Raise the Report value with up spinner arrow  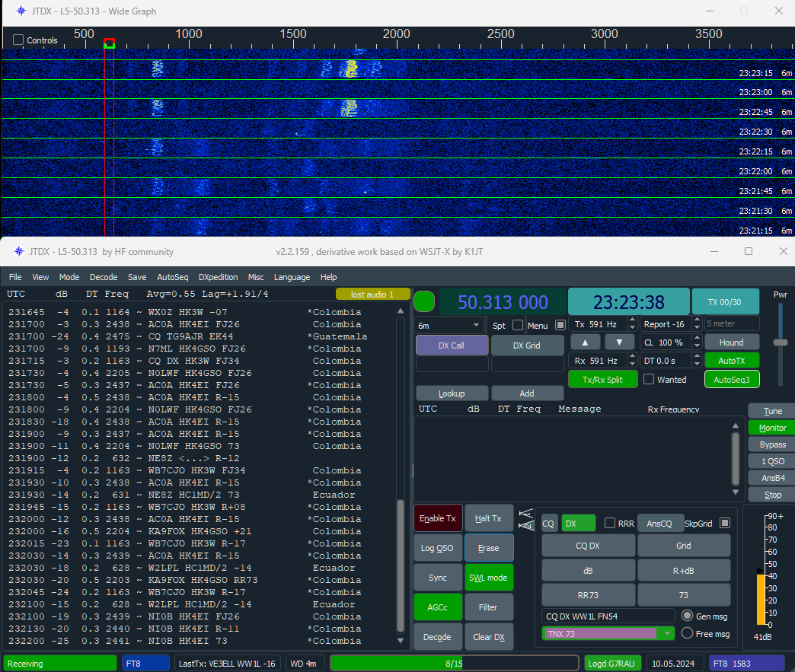point(697,320)
